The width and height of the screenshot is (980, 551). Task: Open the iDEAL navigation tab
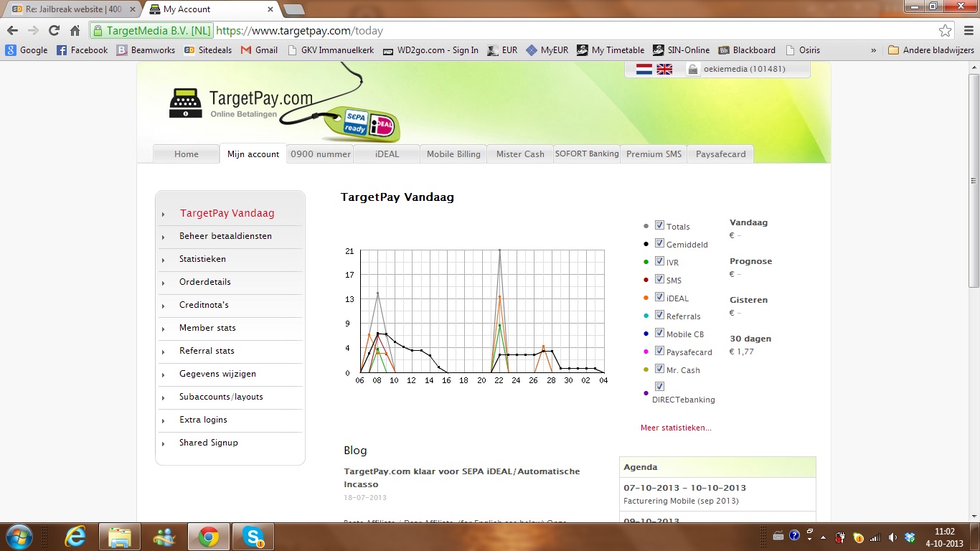coord(387,154)
